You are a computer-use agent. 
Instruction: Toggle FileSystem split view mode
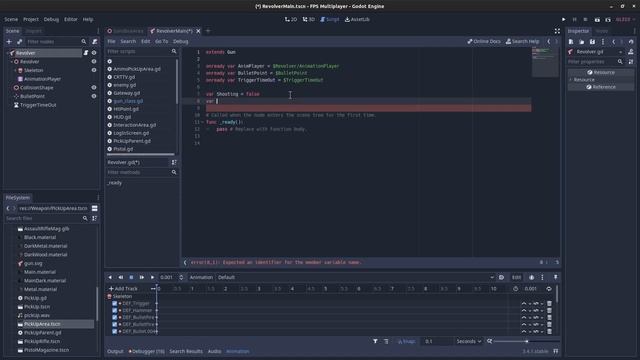click(95, 208)
